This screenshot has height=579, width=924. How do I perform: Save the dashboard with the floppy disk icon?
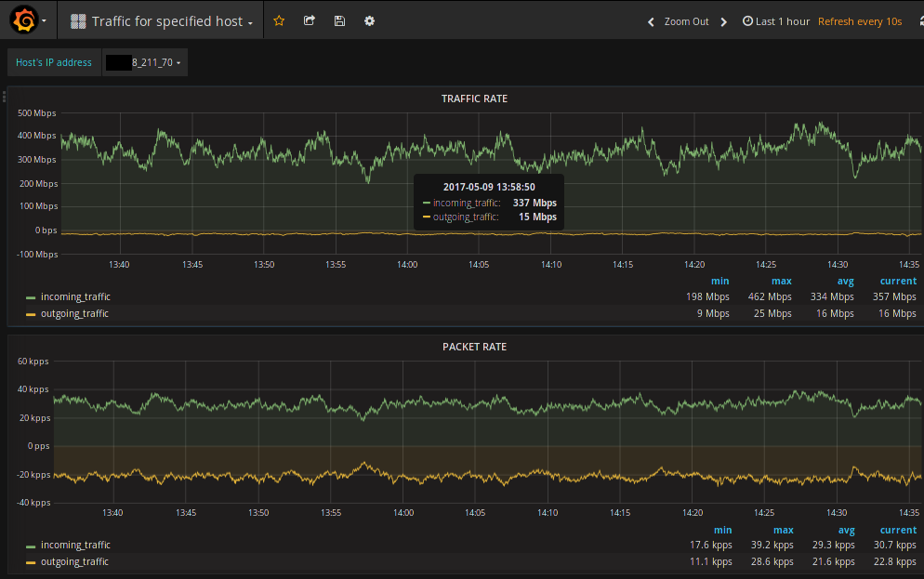(339, 21)
